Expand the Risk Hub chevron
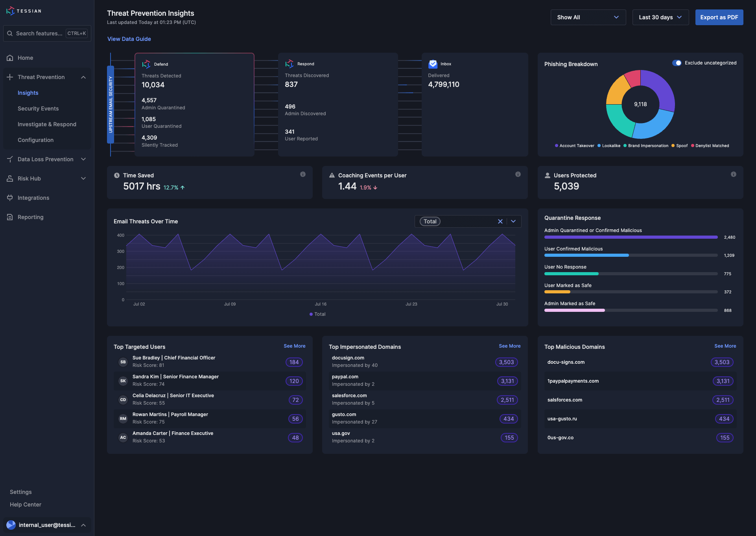 [83, 179]
